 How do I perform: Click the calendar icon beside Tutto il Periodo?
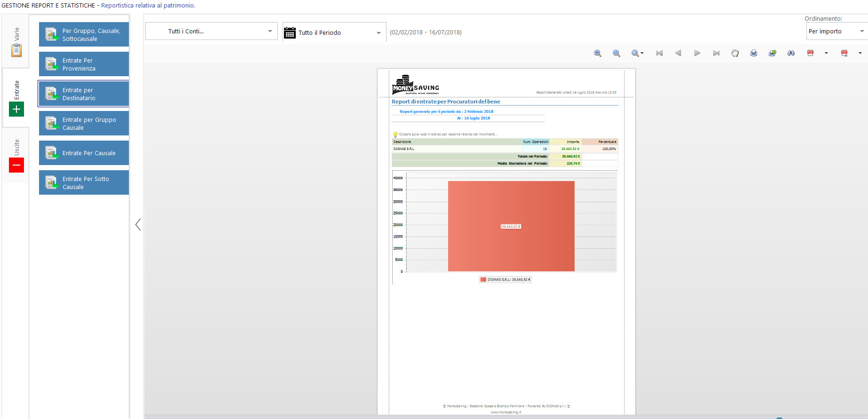coord(290,32)
